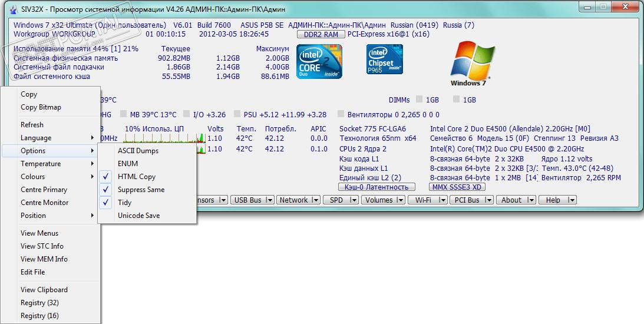Viewport: 644px width, 324px height.
Task: Open View Clipboard
Action: pos(51,290)
